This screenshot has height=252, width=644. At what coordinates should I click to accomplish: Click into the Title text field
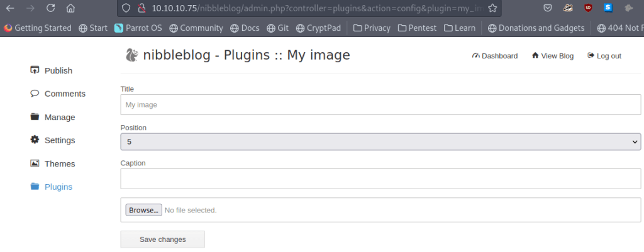coord(380,105)
